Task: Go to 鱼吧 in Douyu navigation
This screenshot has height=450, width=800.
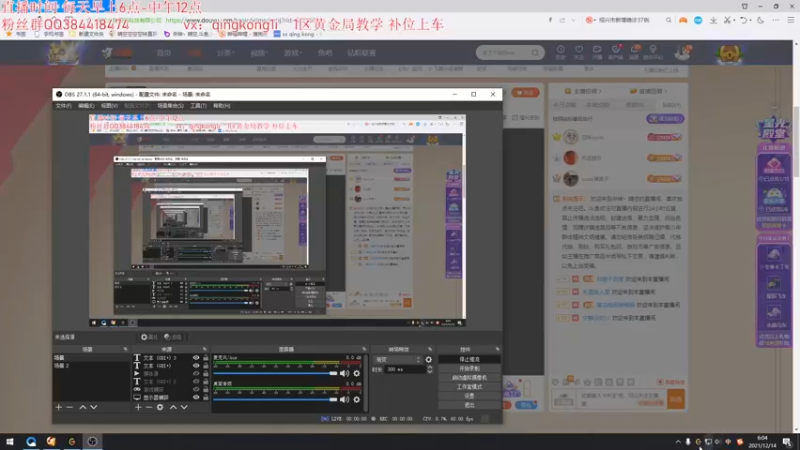Action: coord(324,53)
